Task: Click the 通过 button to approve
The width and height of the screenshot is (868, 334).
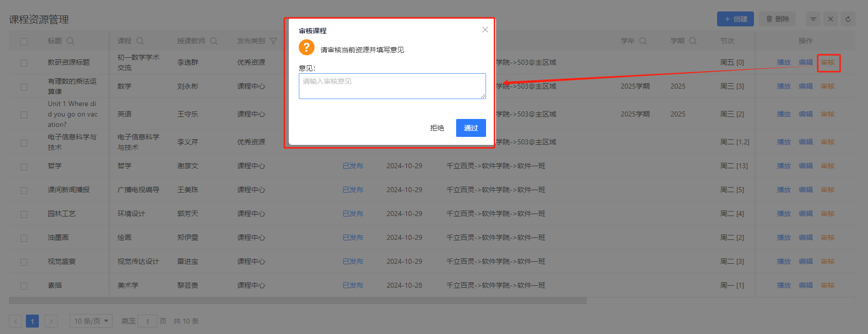Action: pyautogui.click(x=471, y=128)
